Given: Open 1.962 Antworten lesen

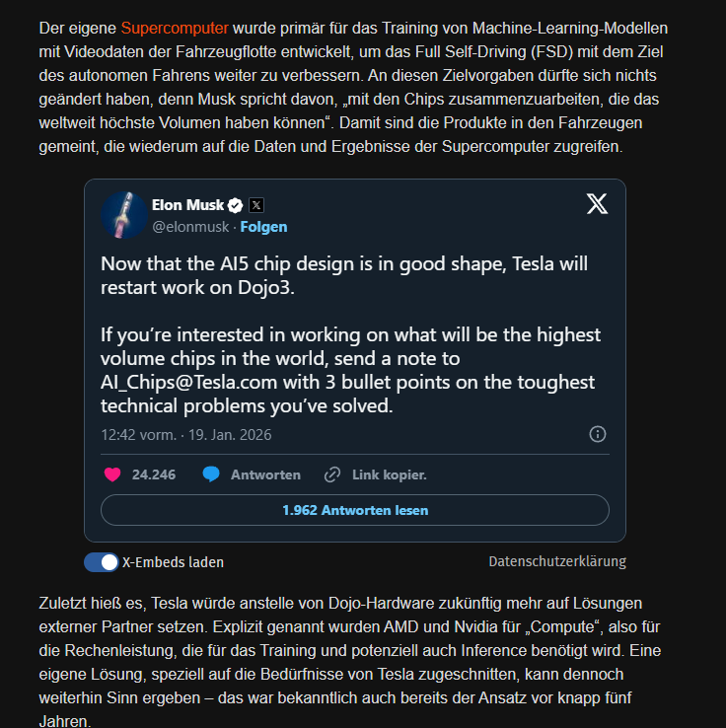Looking at the screenshot, I should [x=355, y=510].
